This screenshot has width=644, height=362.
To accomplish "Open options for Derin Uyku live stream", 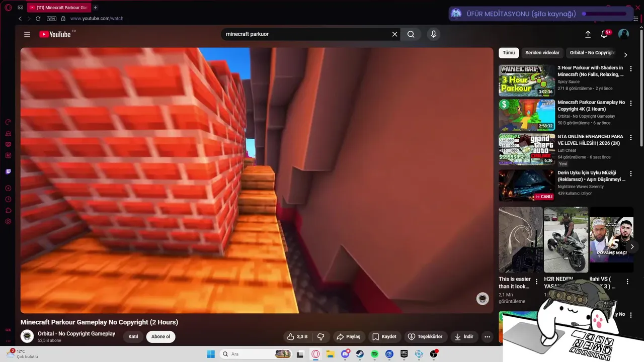I will 631,173.
